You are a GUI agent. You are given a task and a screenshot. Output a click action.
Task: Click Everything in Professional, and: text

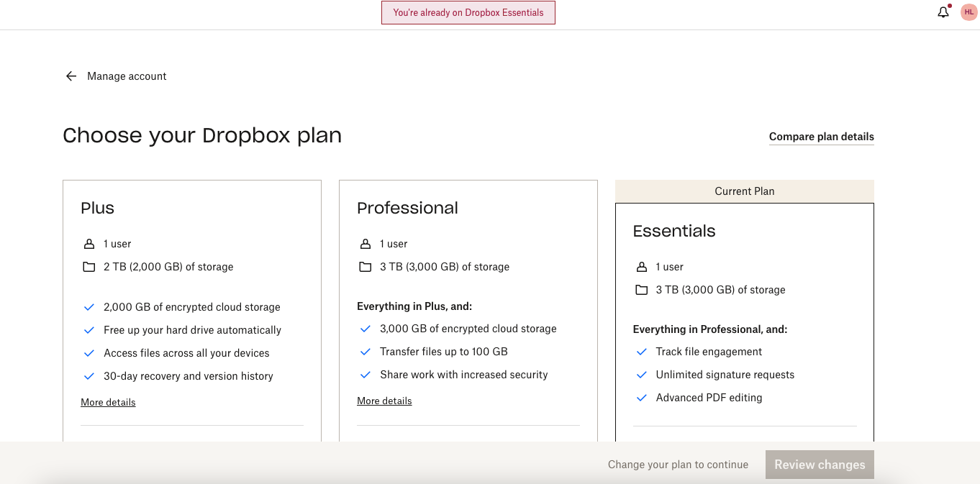pyautogui.click(x=710, y=329)
